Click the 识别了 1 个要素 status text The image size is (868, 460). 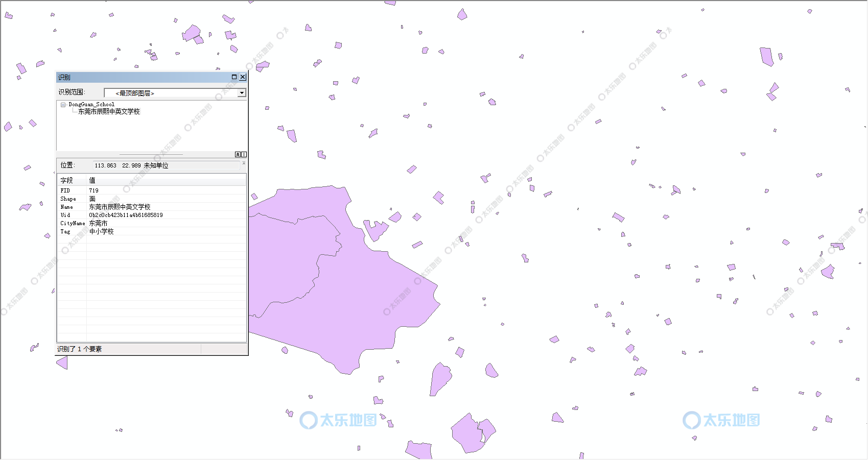[x=79, y=349]
